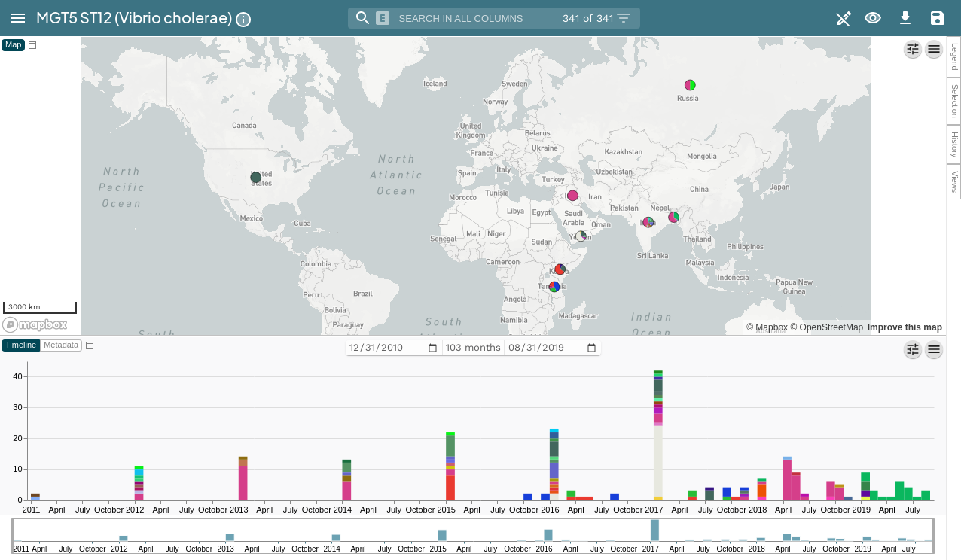961x560 pixels.
Task: Open the History side tab
Action: point(954,145)
